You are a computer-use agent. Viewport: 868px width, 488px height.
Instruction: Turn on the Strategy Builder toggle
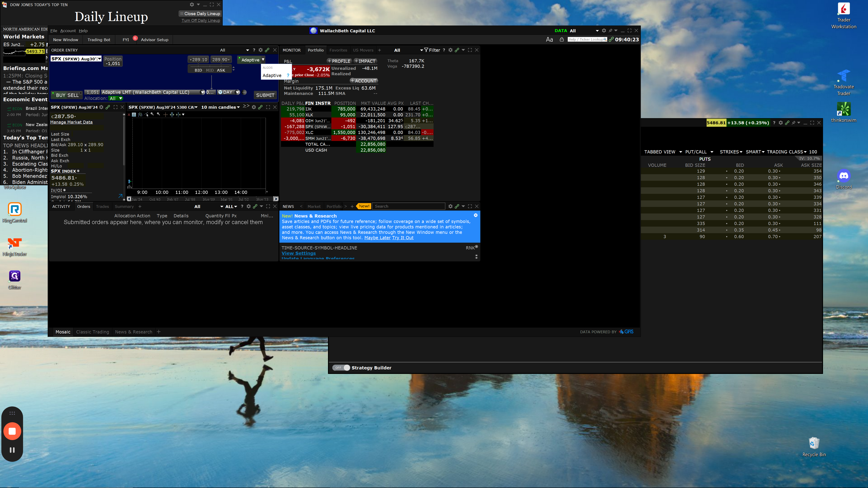point(341,368)
